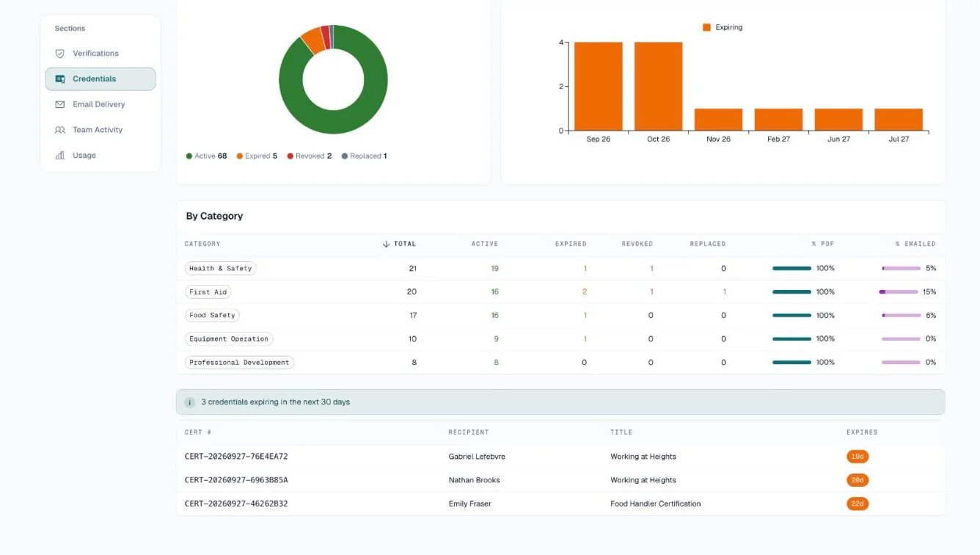Click the Equipment Operation category tag
The width and height of the screenshot is (980, 555).
(x=229, y=339)
